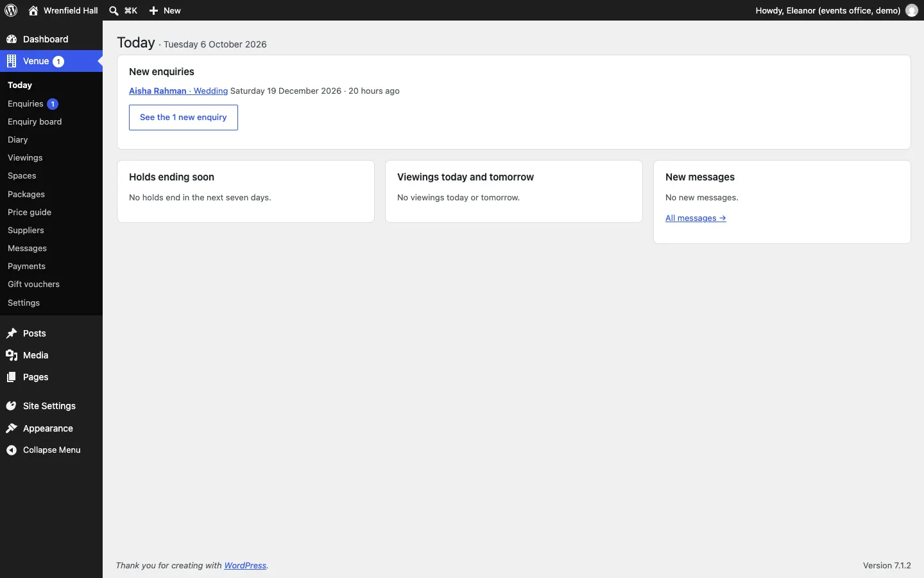Open Gift vouchers
Viewport: 924px width, 578px height.
click(33, 285)
